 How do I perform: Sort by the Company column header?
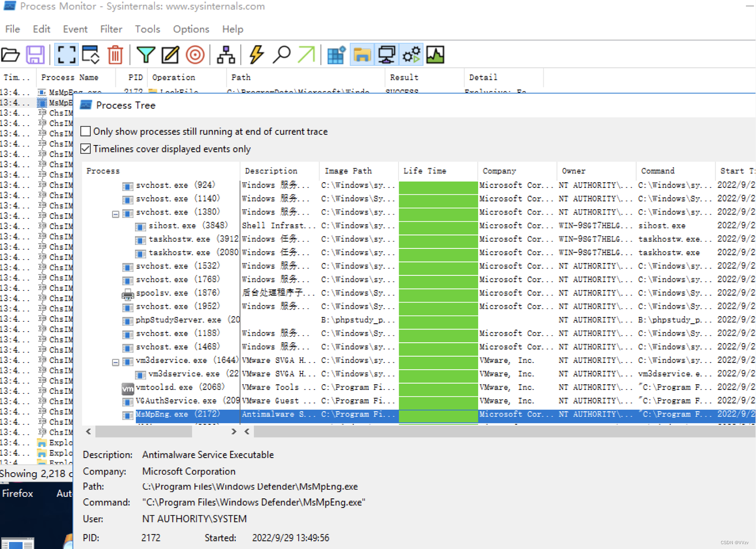[518, 171]
